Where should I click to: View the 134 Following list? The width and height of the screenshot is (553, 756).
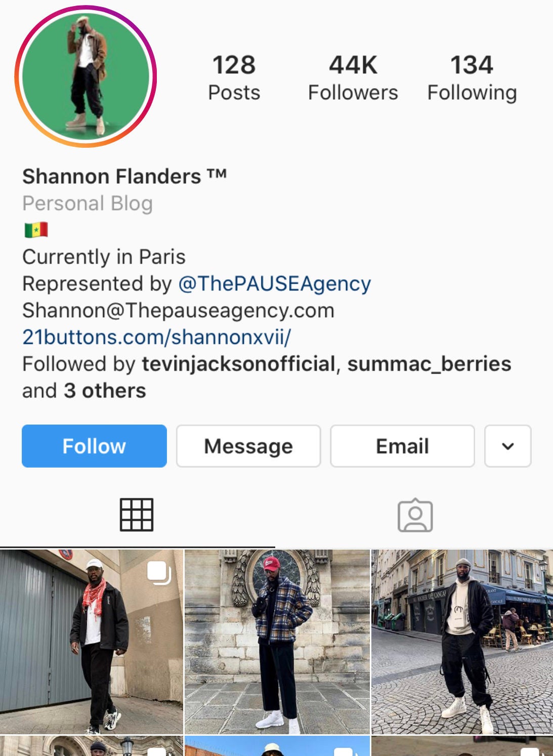tap(472, 78)
